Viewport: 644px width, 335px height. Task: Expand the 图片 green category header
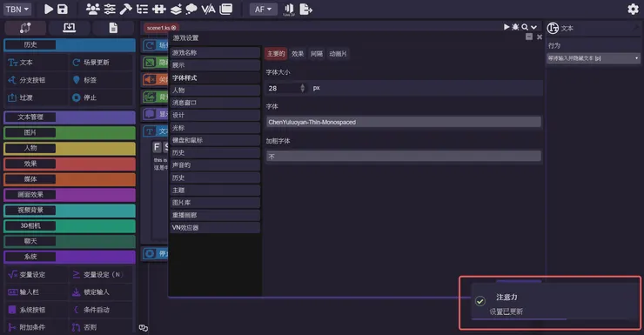(70, 132)
